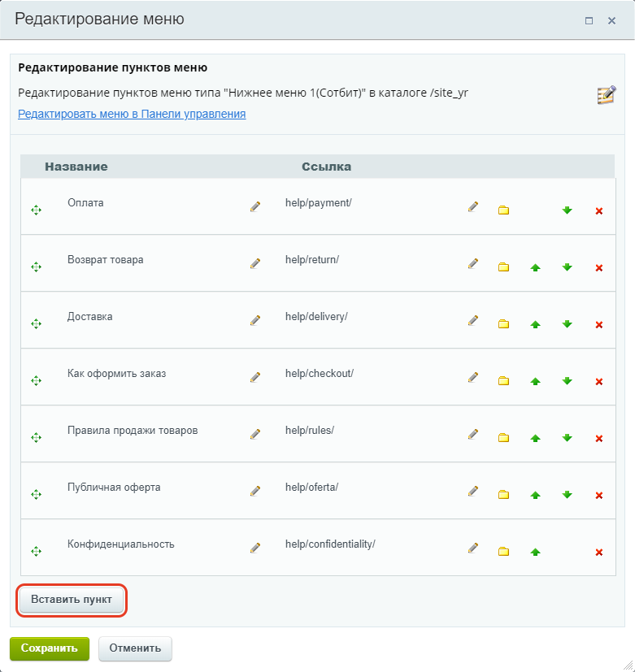The width and height of the screenshot is (635, 672).
Task: Save changes with Сохранить button
Action: pyautogui.click(x=50, y=648)
